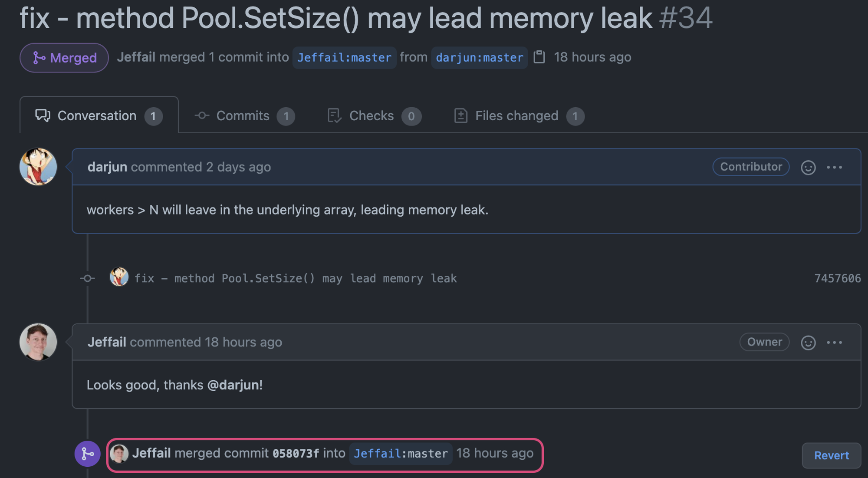868x478 pixels.
Task: Open darjun's large profile avatar
Action: pyautogui.click(x=38, y=167)
